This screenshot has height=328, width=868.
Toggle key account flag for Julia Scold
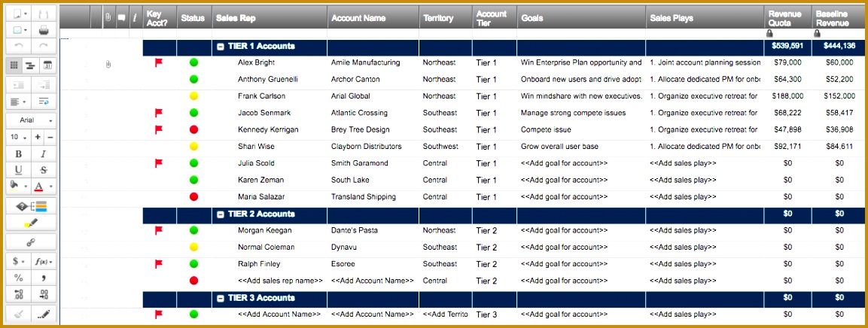tap(159, 163)
